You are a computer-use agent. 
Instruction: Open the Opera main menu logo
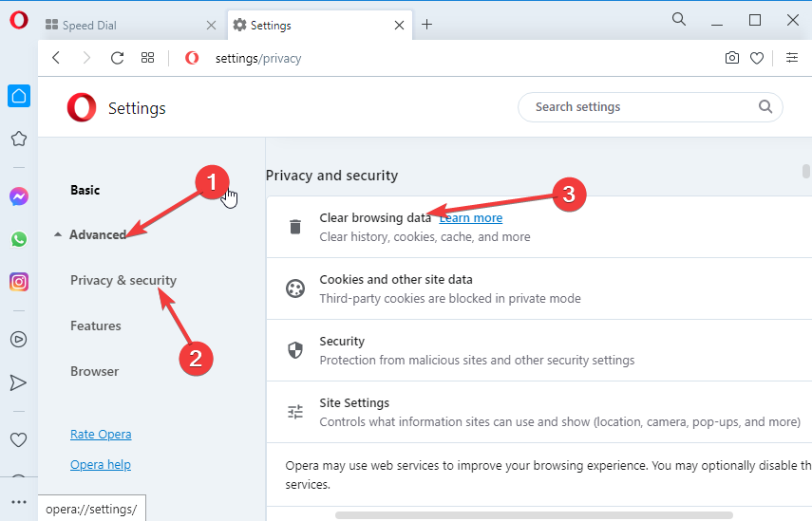[19, 20]
